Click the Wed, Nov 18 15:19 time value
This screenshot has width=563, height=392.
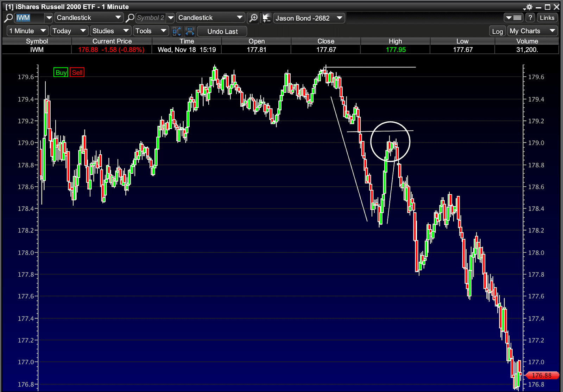coord(187,50)
